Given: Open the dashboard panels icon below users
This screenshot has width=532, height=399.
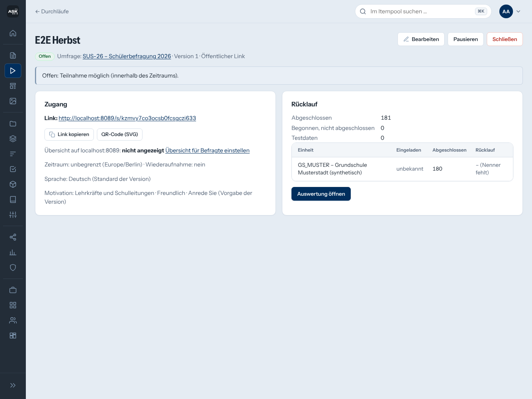Looking at the screenshot, I should [x=13, y=336].
